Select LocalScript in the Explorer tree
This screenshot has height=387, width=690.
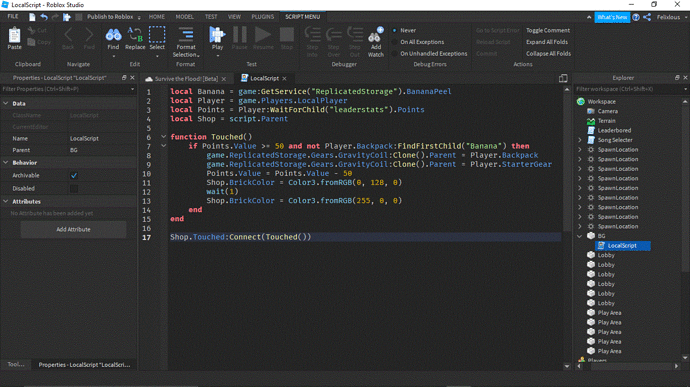622,246
